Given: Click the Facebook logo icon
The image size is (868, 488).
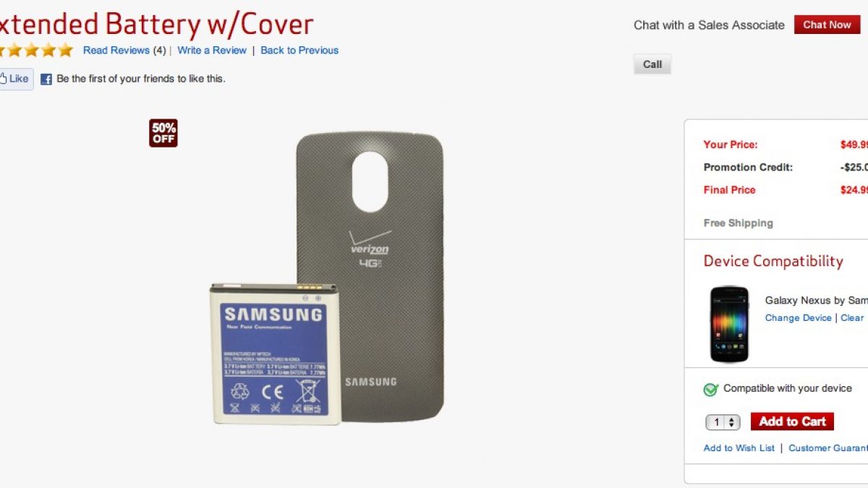Looking at the screenshot, I should [x=46, y=80].
